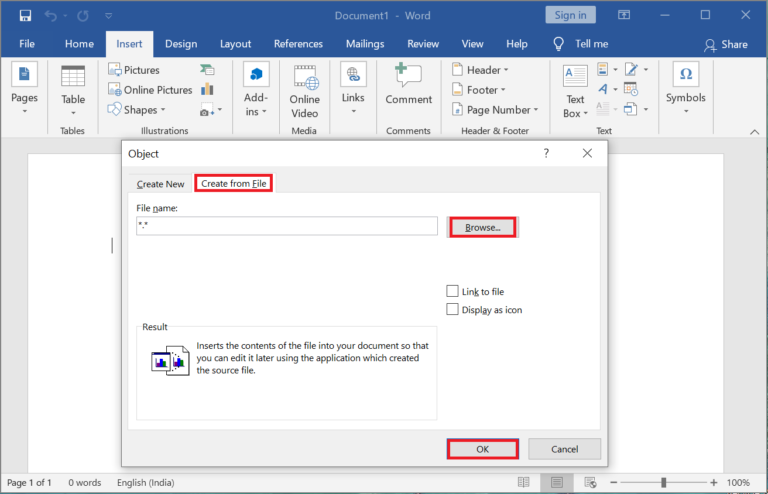Open the References tab

298,44
